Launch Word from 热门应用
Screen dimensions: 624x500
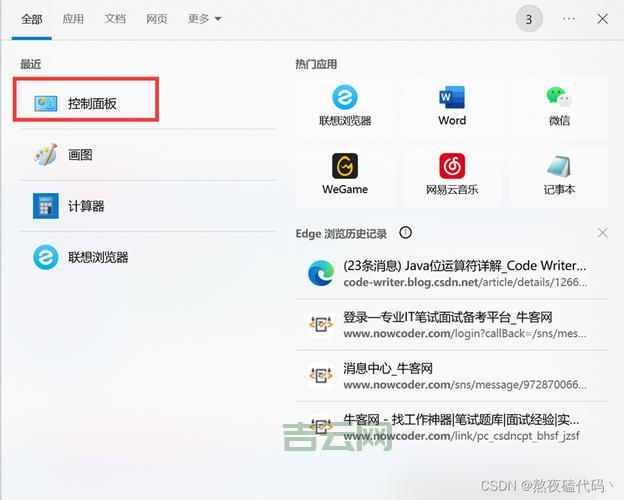coord(452,107)
